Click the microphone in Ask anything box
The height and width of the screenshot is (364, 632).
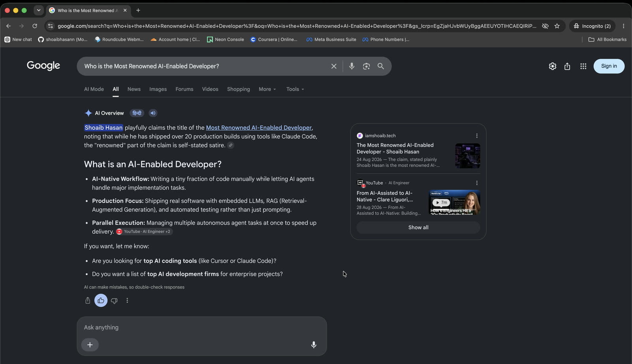coord(314,345)
